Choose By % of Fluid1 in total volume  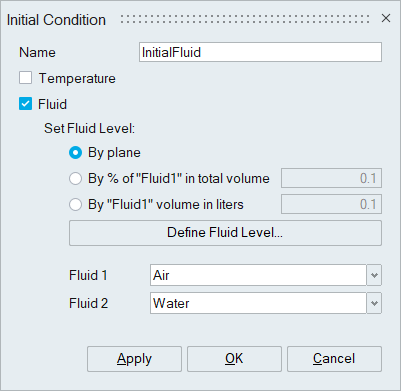75,178
